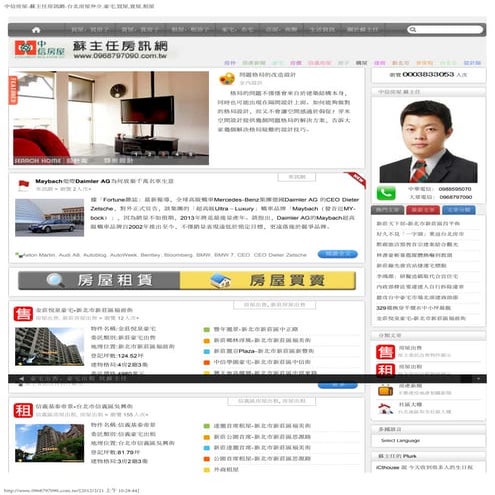Open the orange TV category icon in sidebar

[385, 390]
